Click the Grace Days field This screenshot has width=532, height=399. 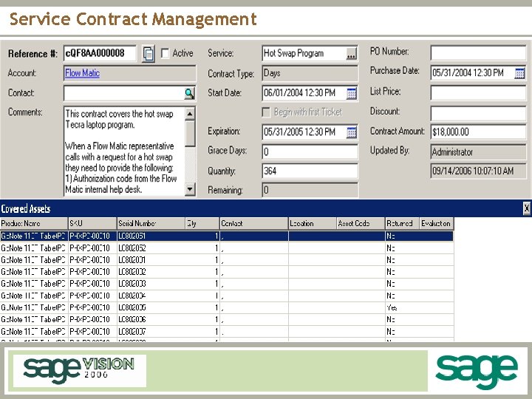tap(310, 151)
